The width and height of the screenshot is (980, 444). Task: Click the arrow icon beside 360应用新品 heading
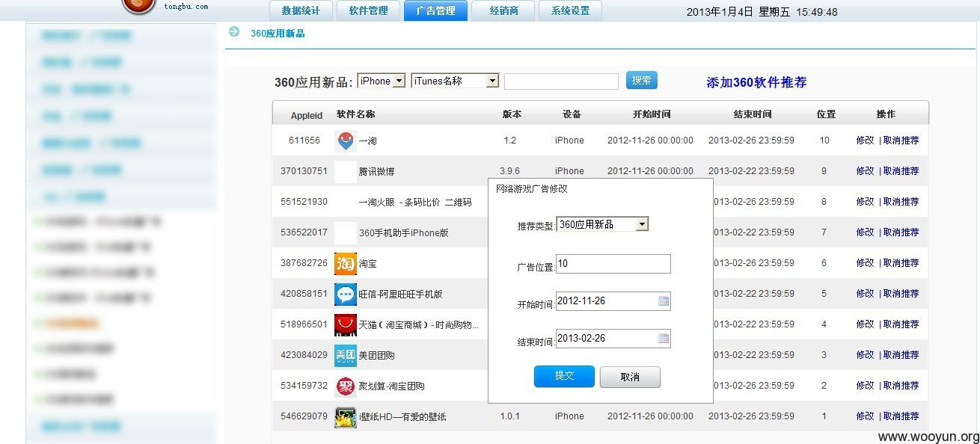tap(234, 31)
